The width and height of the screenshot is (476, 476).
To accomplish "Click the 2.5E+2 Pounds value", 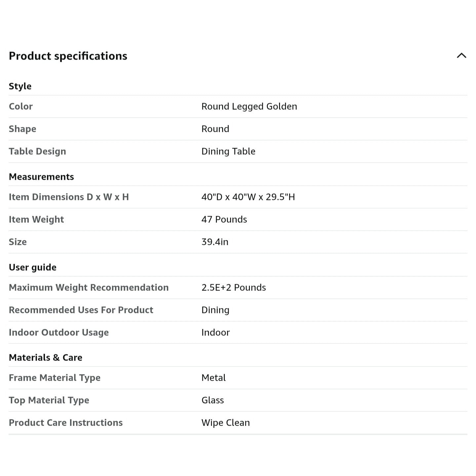I will click(234, 288).
